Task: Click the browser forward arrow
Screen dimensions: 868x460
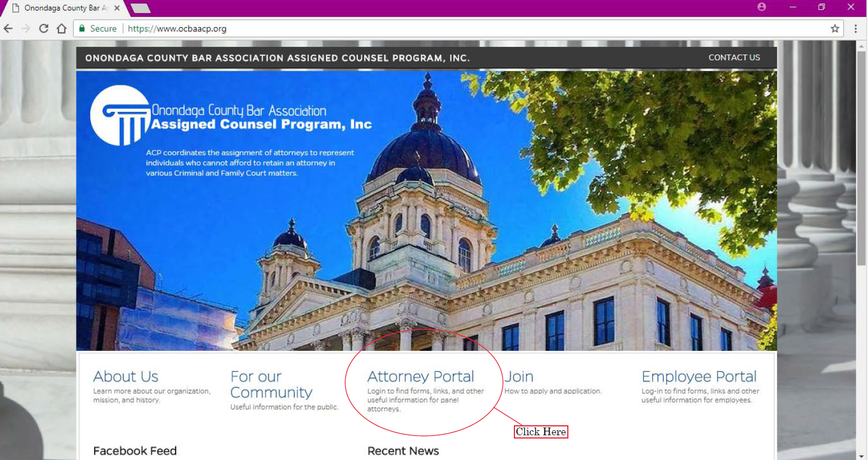Action: (25, 29)
